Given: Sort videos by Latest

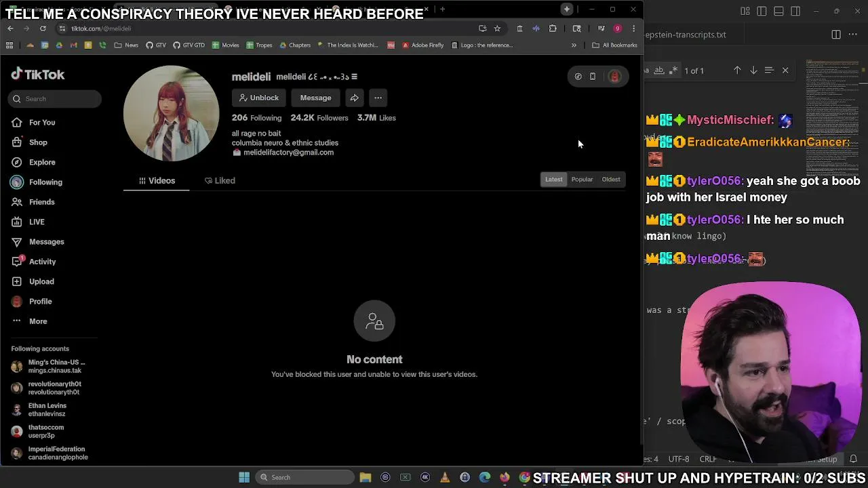Looking at the screenshot, I should pos(554,180).
